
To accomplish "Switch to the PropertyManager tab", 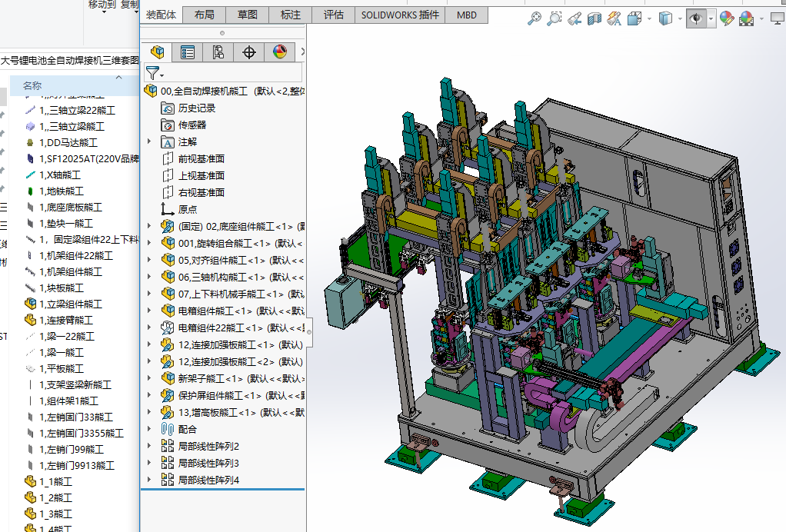I will [x=188, y=52].
